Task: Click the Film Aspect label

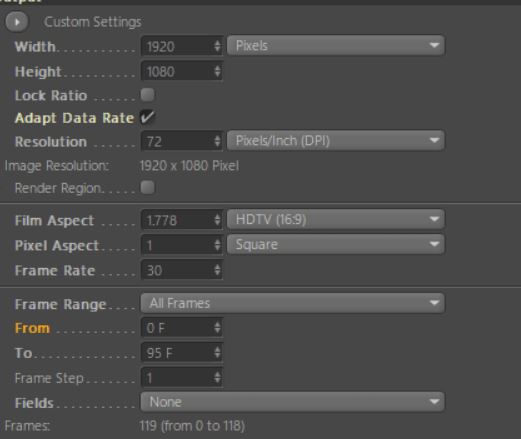Action: [x=54, y=221]
